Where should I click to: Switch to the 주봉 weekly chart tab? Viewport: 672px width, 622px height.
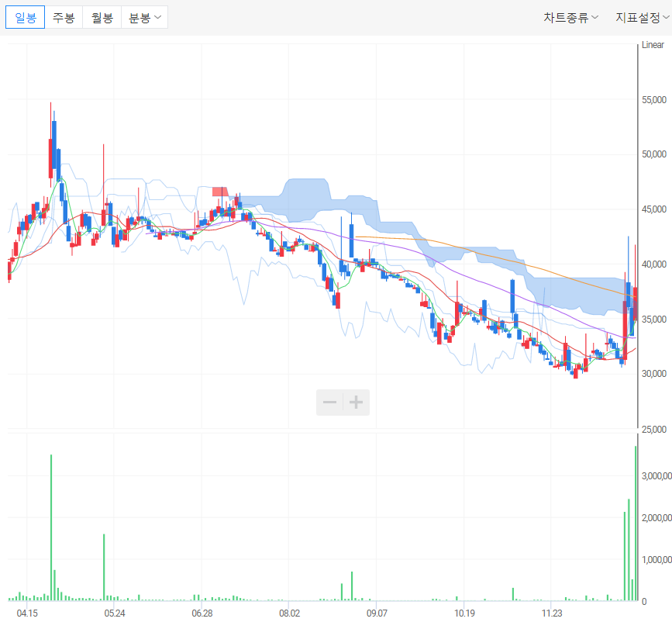click(x=64, y=18)
